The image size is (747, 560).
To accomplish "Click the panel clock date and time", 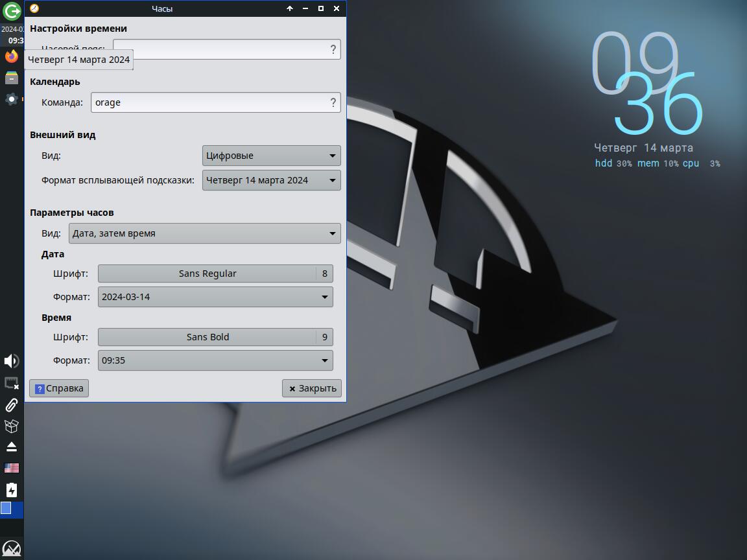I will pyautogui.click(x=12, y=35).
